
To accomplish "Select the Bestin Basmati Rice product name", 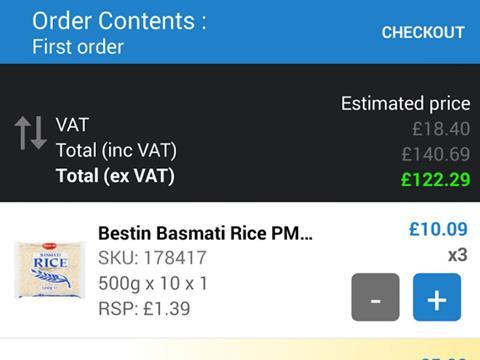I will click(205, 233).
